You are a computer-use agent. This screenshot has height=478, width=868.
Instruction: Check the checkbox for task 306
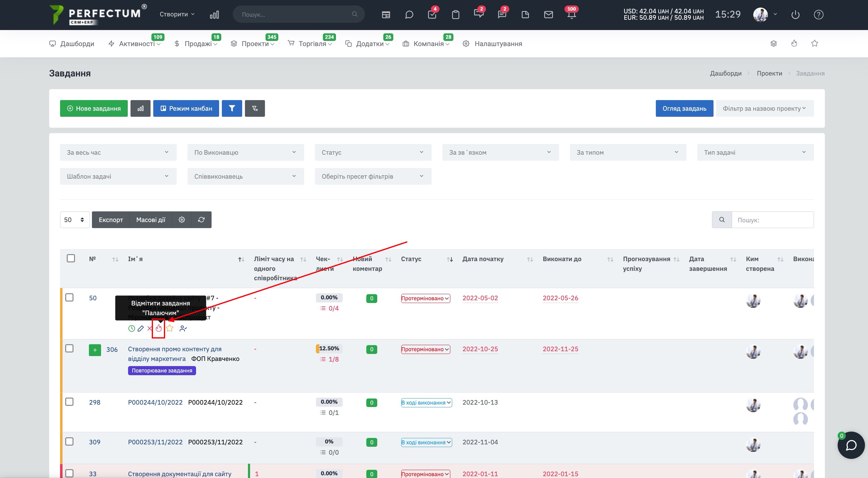click(x=70, y=348)
